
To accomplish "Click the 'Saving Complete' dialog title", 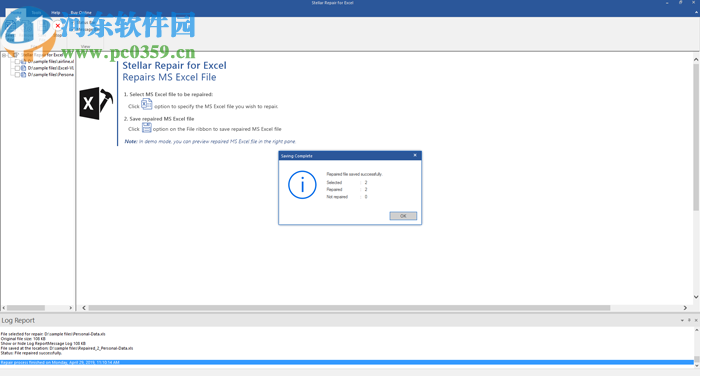I will (296, 156).
